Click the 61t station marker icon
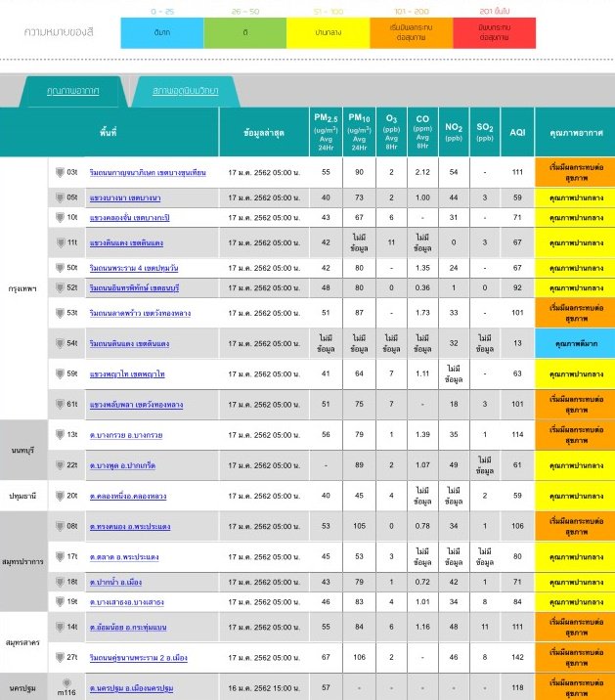This screenshot has height=700, width=615. tap(60, 404)
